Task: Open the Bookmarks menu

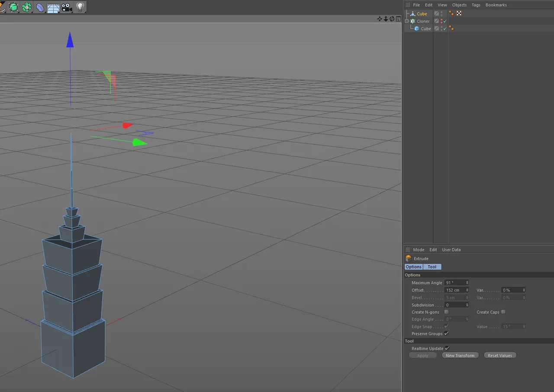Action: (x=496, y=5)
